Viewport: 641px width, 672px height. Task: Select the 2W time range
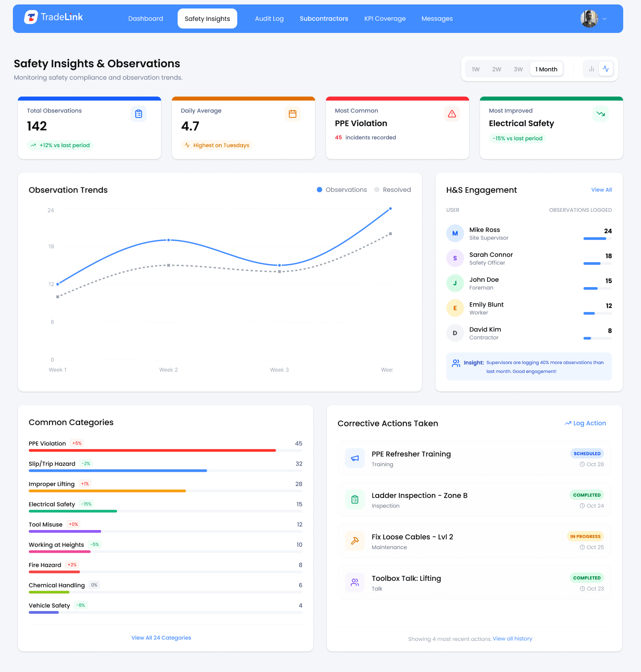[497, 69]
